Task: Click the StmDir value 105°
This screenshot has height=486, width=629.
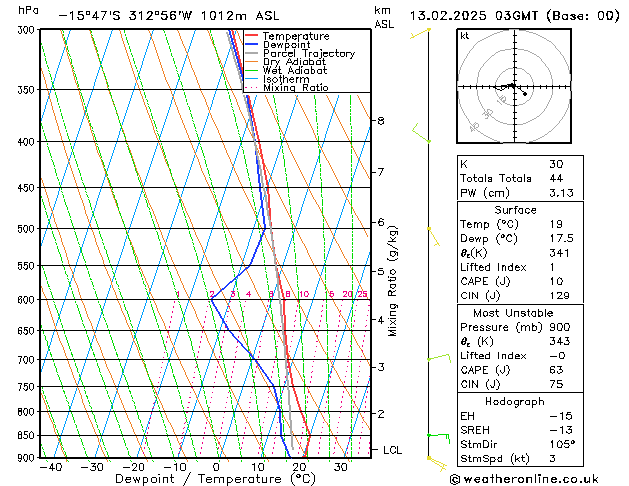Action: tap(562, 445)
